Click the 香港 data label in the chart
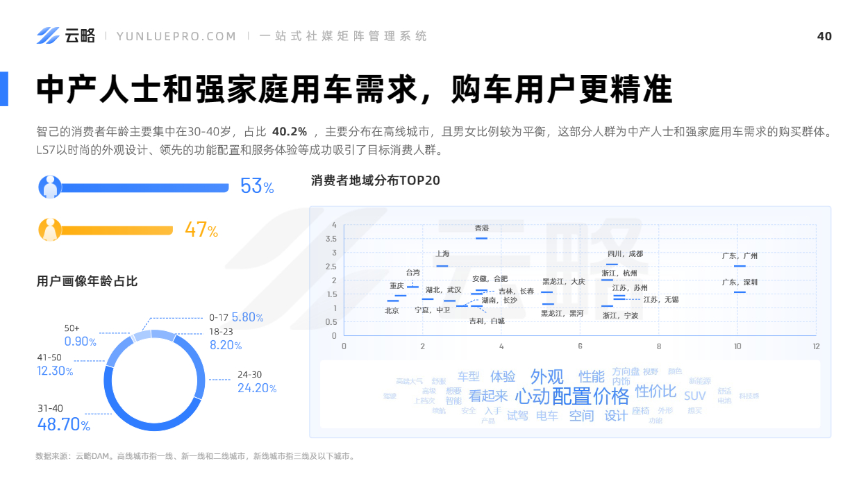 point(481,228)
